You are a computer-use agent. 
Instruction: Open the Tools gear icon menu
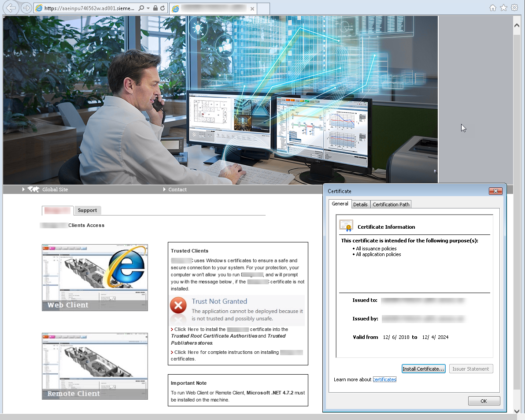tap(514, 8)
